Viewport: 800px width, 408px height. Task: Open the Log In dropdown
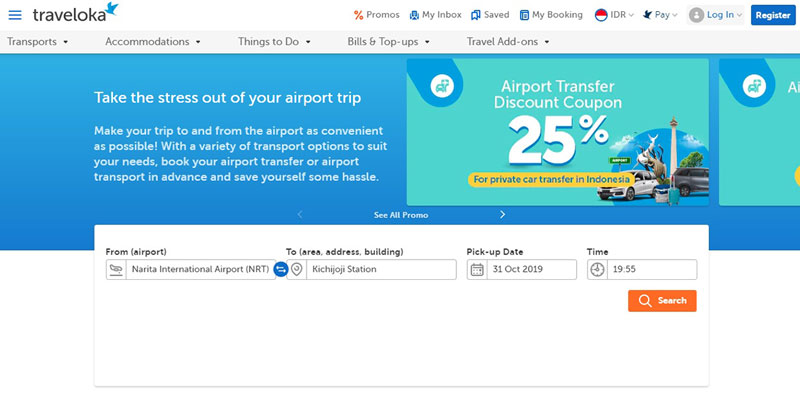pyautogui.click(x=715, y=15)
